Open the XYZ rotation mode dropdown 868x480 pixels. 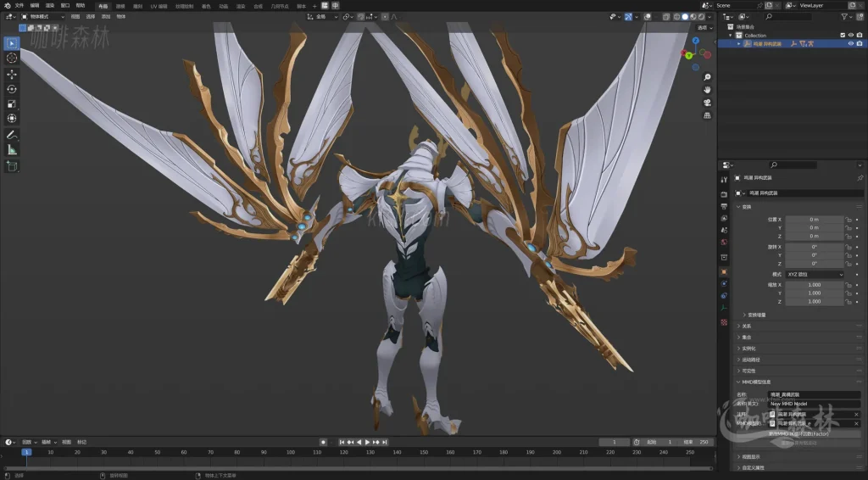pos(815,274)
